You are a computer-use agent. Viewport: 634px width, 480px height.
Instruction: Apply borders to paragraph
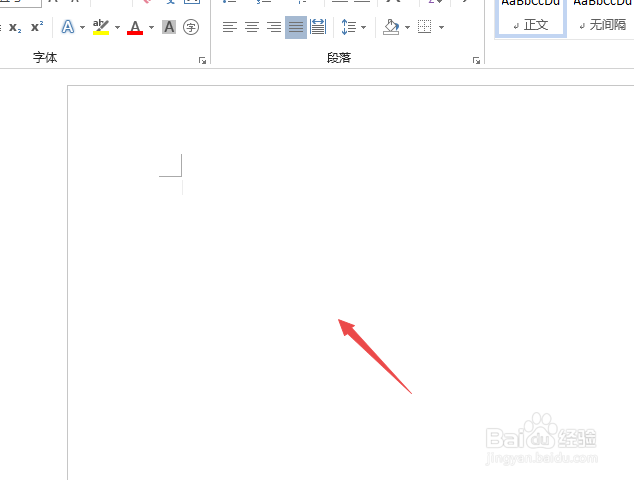click(x=425, y=27)
